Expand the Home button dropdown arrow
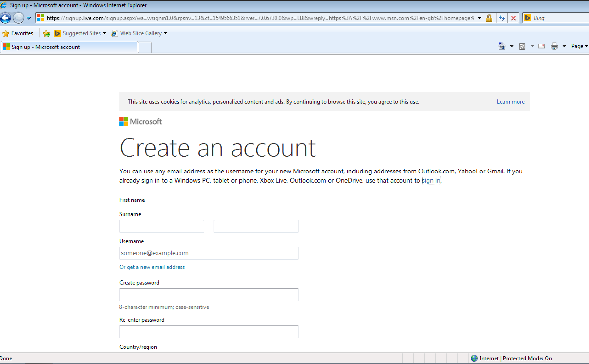This screenshot has width=589, height=364. pos(512,46)
